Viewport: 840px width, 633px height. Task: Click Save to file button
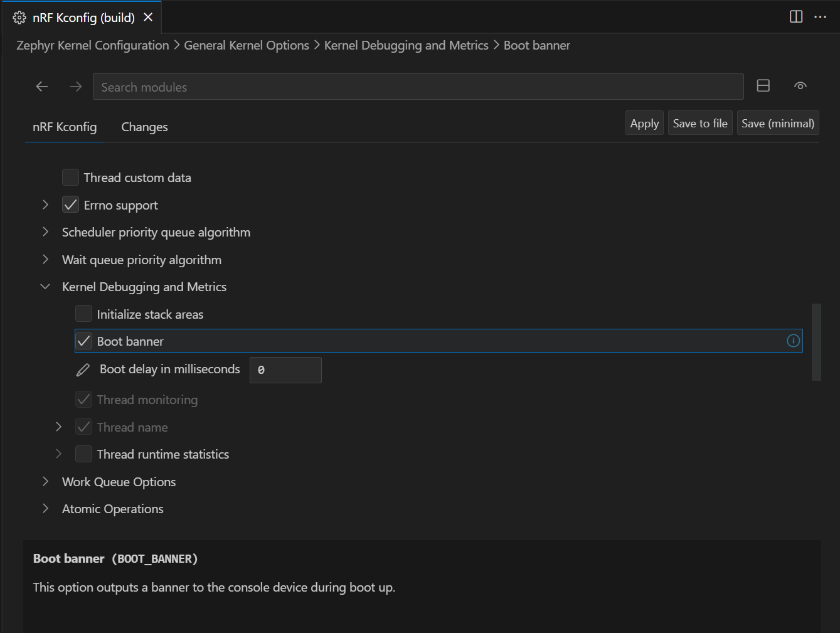click(x=700, y=123)
